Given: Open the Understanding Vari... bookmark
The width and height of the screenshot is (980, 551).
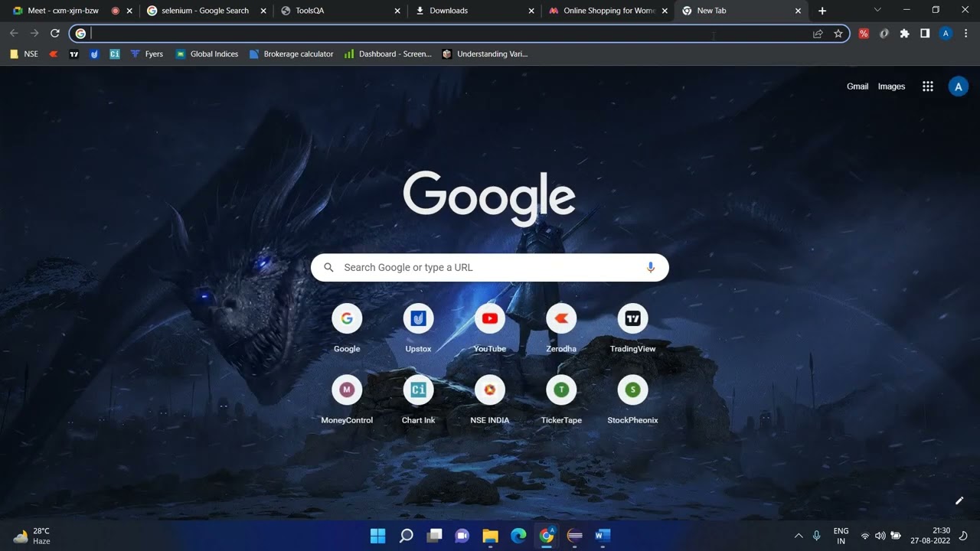Looking at the screenshot, I should 485,54.
